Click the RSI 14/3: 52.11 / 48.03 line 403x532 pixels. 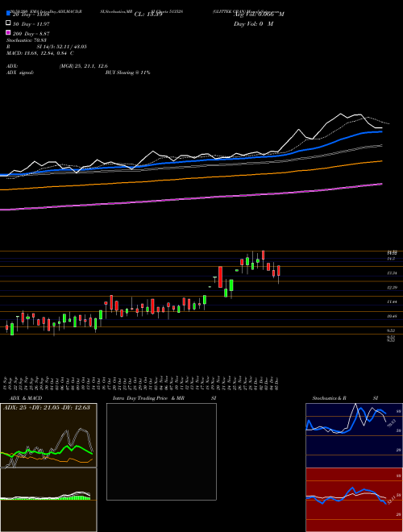click(47, 47)
